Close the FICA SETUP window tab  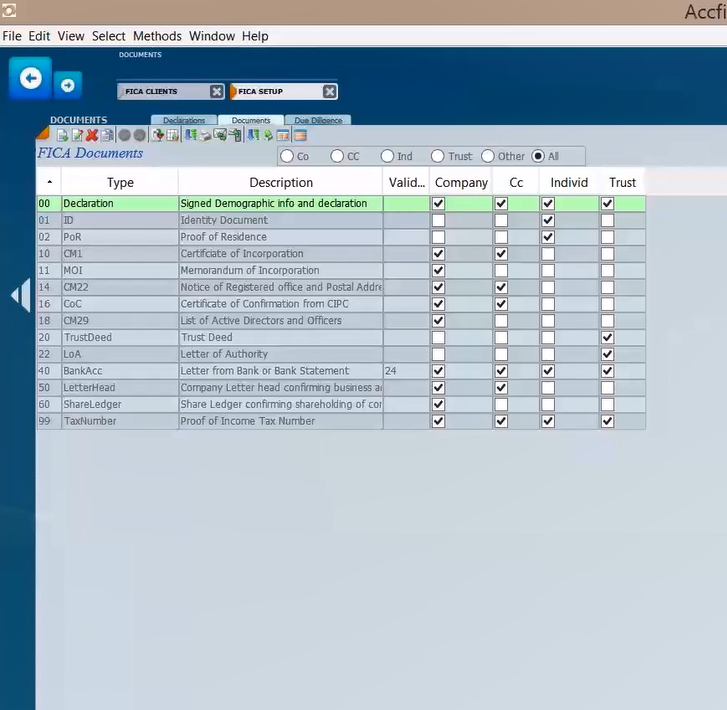(329, 91)
